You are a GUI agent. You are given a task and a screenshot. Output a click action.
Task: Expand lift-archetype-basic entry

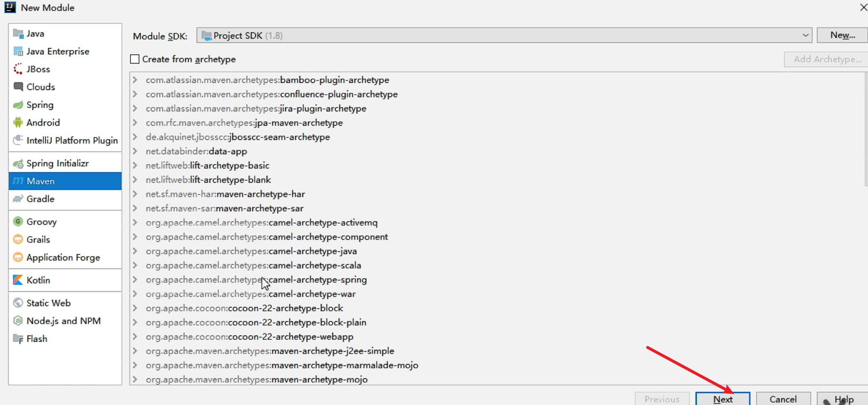click(135, 166)
